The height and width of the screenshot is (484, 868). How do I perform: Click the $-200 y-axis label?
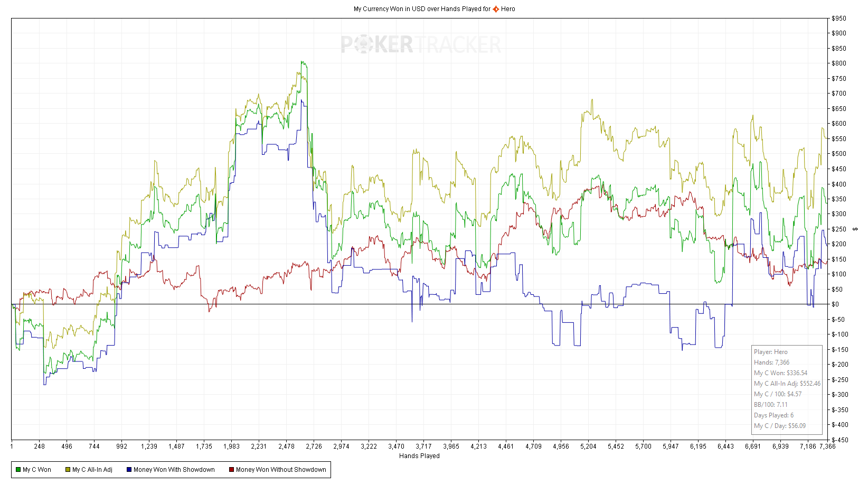tap(840, 365)
